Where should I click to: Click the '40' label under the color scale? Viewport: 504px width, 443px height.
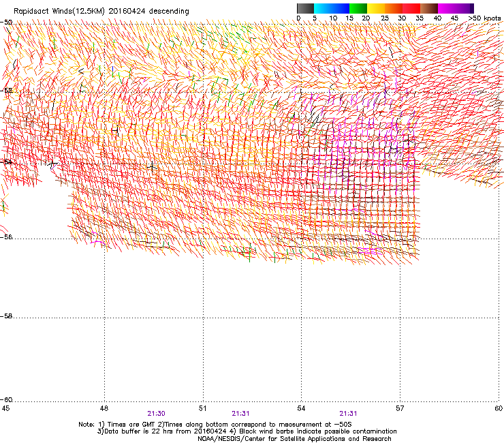pos(437,18)
